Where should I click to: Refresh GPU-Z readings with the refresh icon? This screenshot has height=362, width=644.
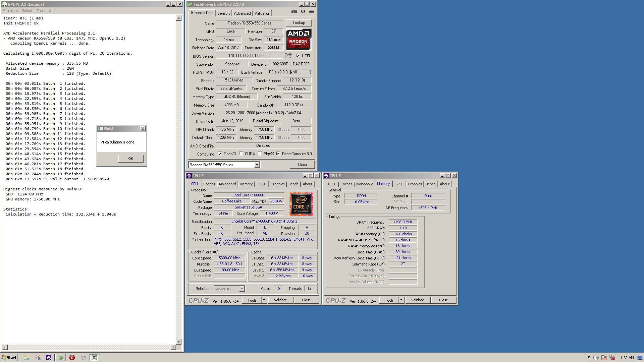tap(303, 12)
